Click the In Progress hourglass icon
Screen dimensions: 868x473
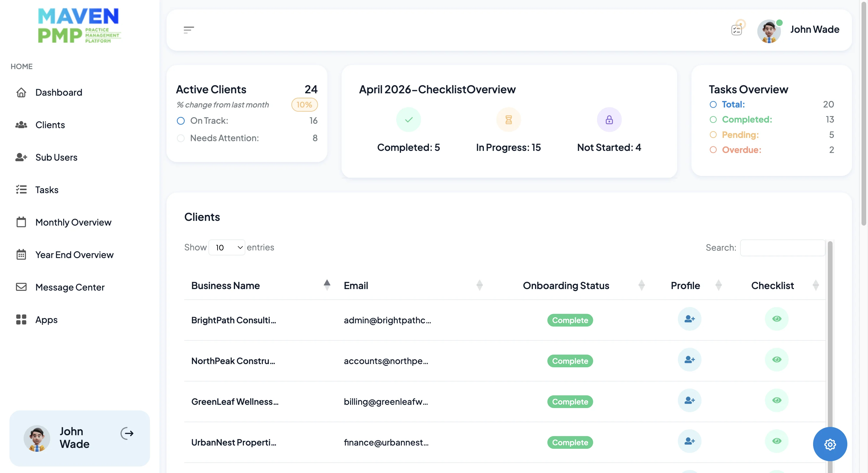tap(508, 120)
